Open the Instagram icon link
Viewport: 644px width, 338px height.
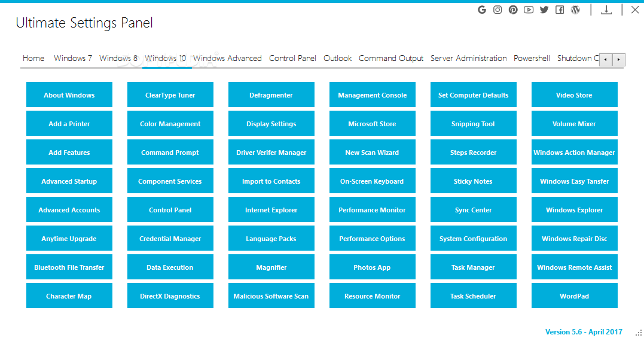click(498, 10)
